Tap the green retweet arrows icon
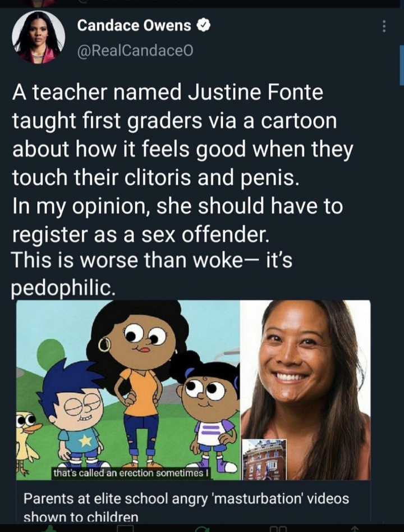The height and width of the screenshot is (532, 404). [203, 529]
